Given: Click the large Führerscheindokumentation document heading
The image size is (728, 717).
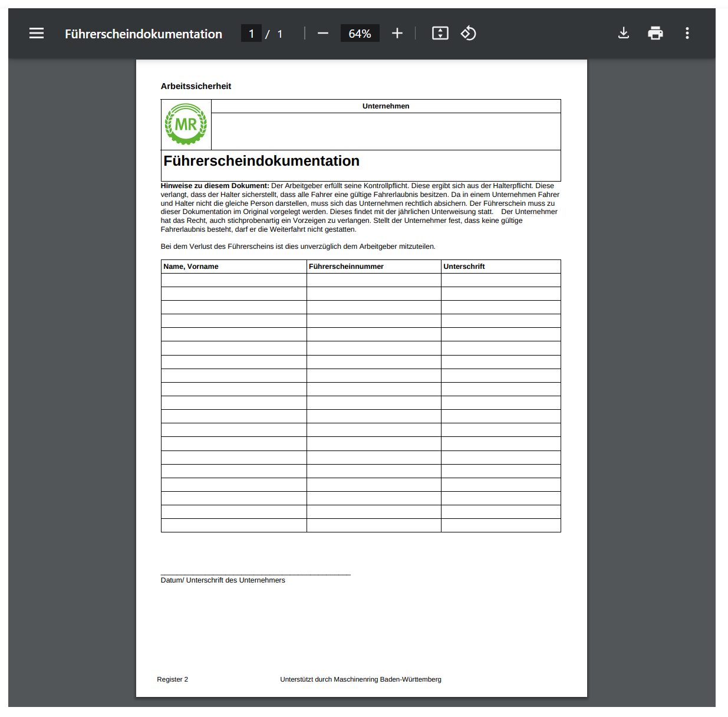Looking at the screenshot, I should coord(261,161).
